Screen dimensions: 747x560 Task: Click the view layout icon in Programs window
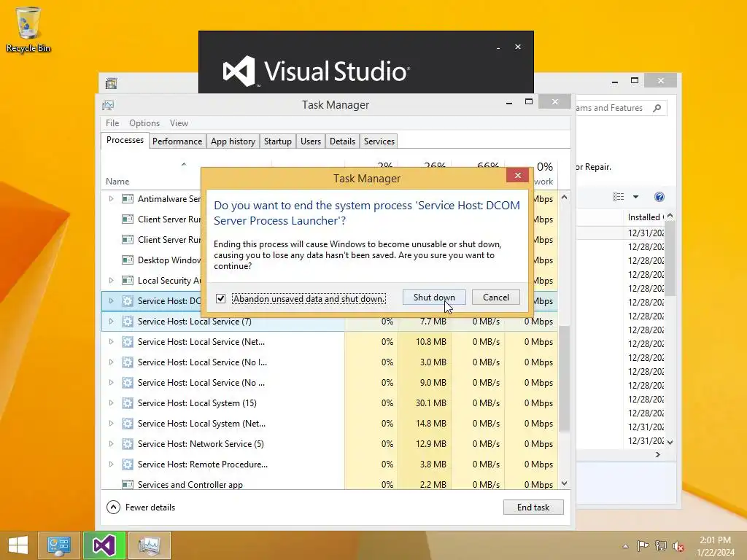[x=619, y=197]
